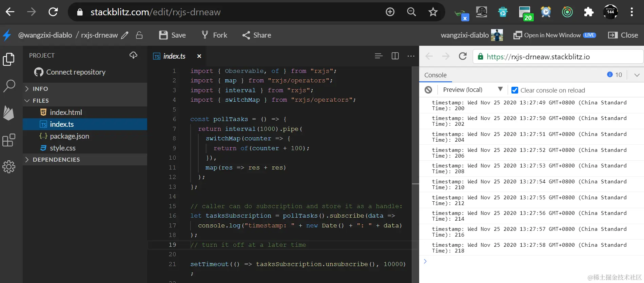Open the Extensions blocks sidebar icon
The width and height of the screenshot is (644, 283).
click(9, 140)
